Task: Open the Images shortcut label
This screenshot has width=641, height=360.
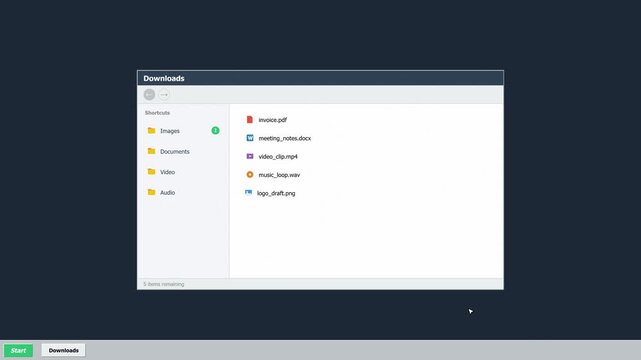Action: pyautogui.click(x=170, y=131)
